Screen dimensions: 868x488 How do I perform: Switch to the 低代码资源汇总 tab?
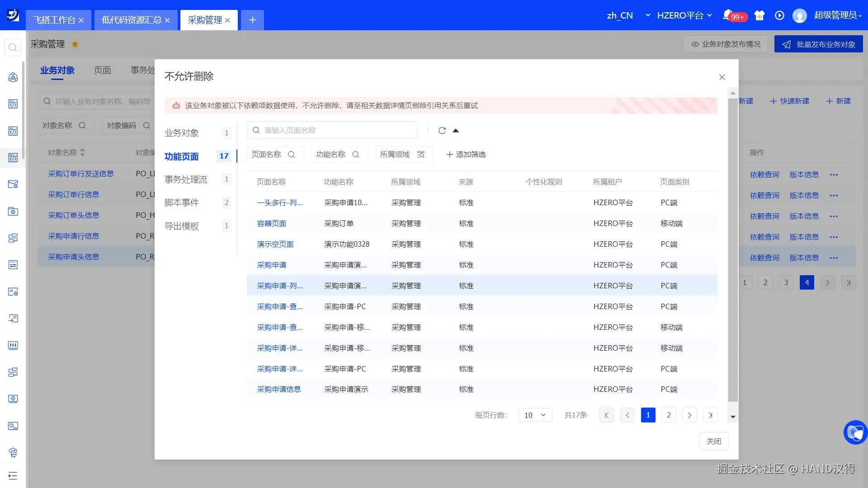[x=131, y=20]
